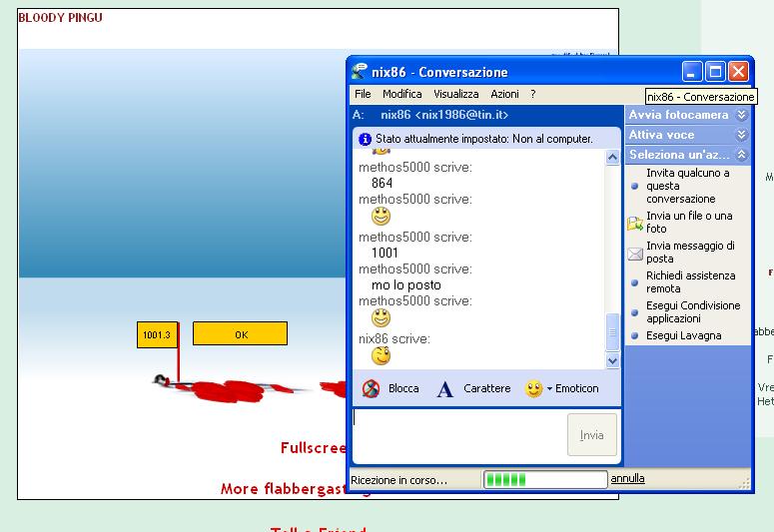774x532 pixels.
Task: Collapse the Seleziona un'az... panel
Action: tap(741, 155)
